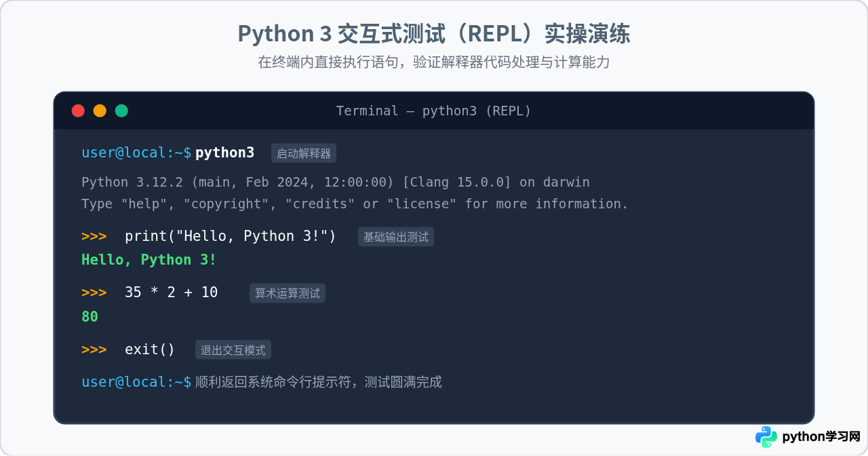This screenshot has height=456, width=868.
Task: Click the '>>>' prompt before print command
Action: 94,236
